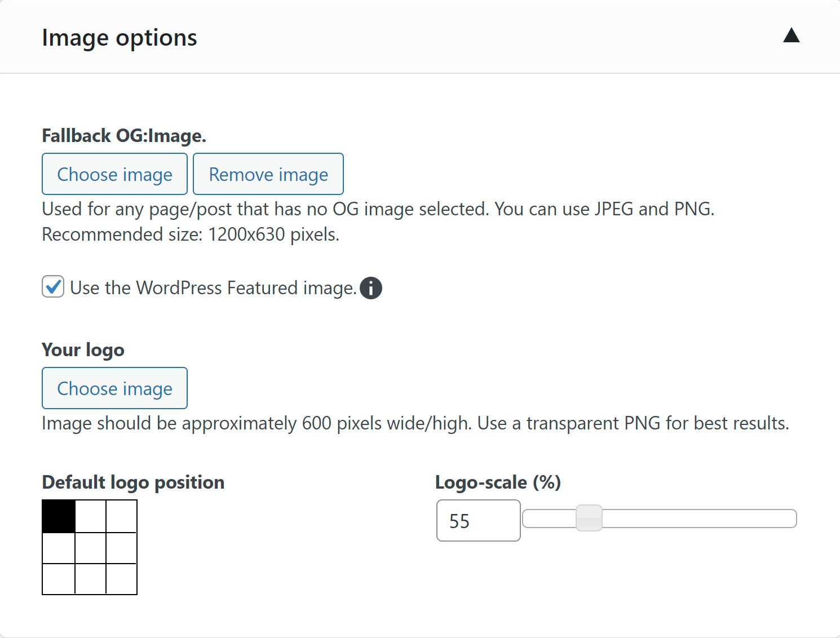Select center logo position cell
840x638 pixels.
tap(90, 548)
